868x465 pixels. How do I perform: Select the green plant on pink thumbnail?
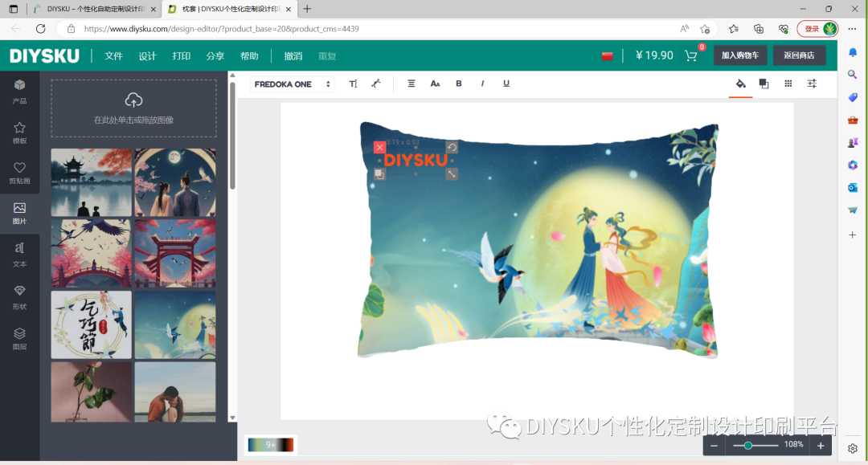tap(92, 392)
